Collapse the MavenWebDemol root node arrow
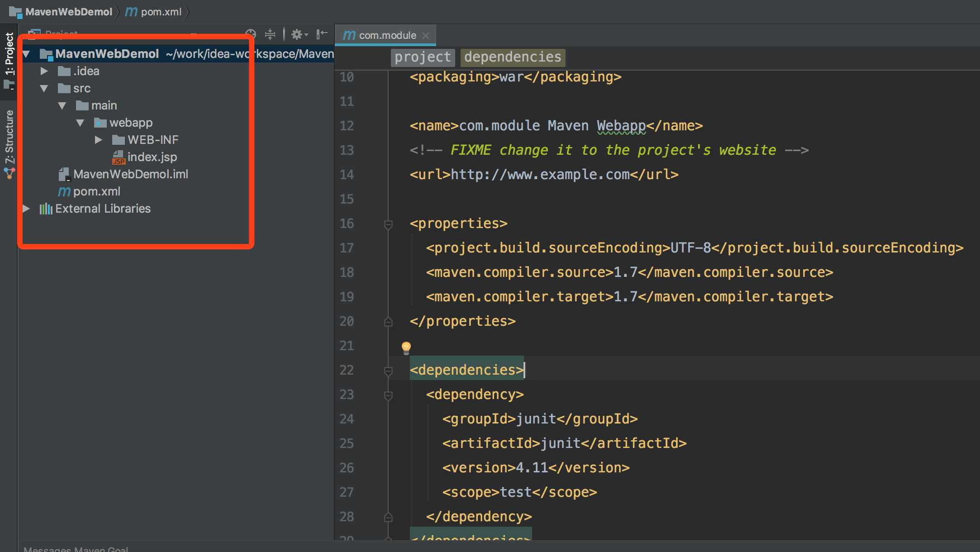980x552 pixels. click(x=26, y=54)
